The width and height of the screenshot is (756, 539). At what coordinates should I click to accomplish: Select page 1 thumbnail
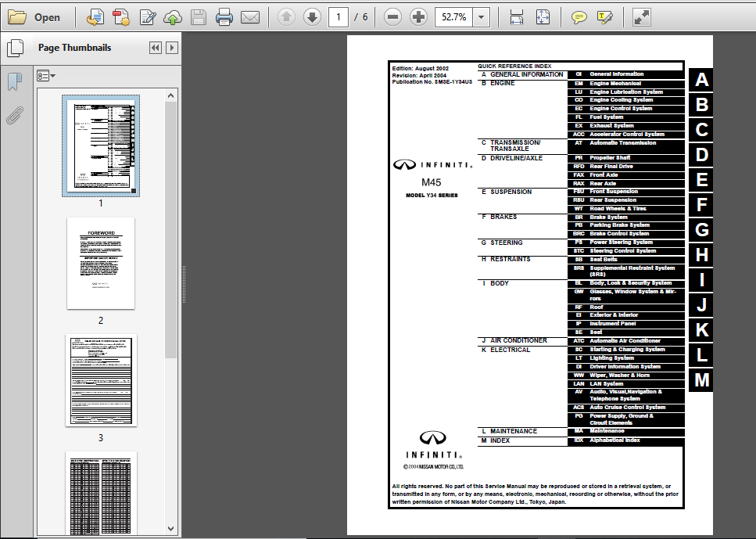[x=101, y=146]
